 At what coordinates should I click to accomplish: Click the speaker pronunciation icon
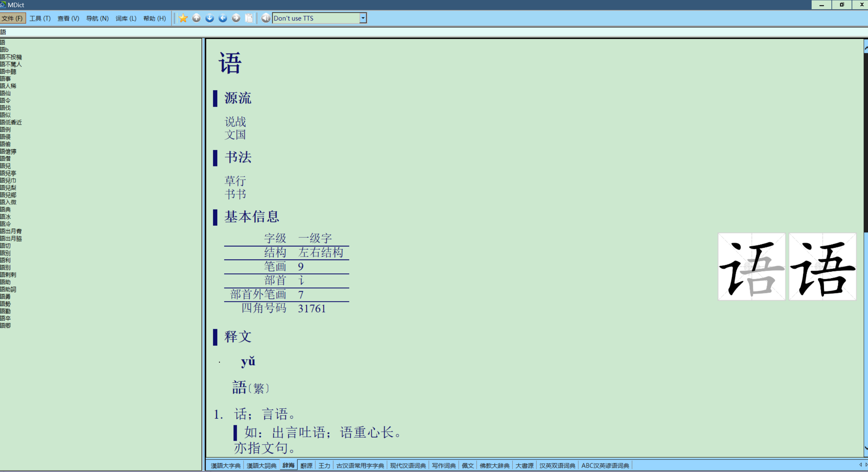[x=266, y=18]
